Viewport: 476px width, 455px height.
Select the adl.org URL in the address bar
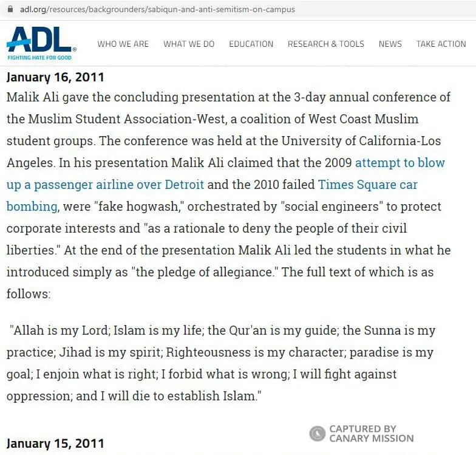[x=157, y=9]
